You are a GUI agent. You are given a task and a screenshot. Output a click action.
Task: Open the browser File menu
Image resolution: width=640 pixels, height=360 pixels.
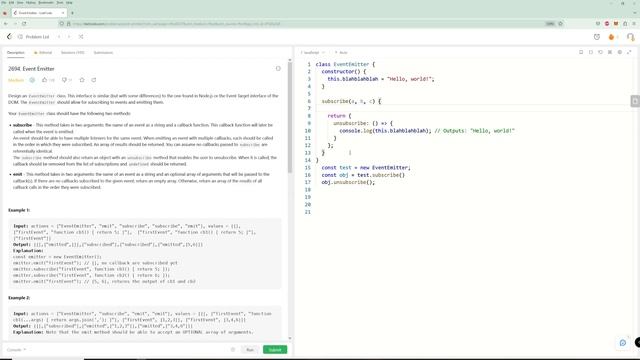tap(3, 2)
